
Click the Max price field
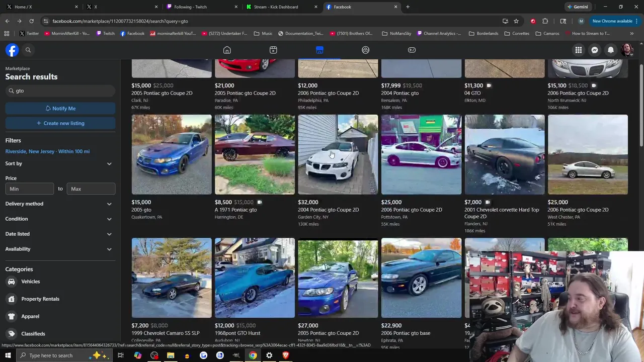pyautogui.click(x=91, y=189)
